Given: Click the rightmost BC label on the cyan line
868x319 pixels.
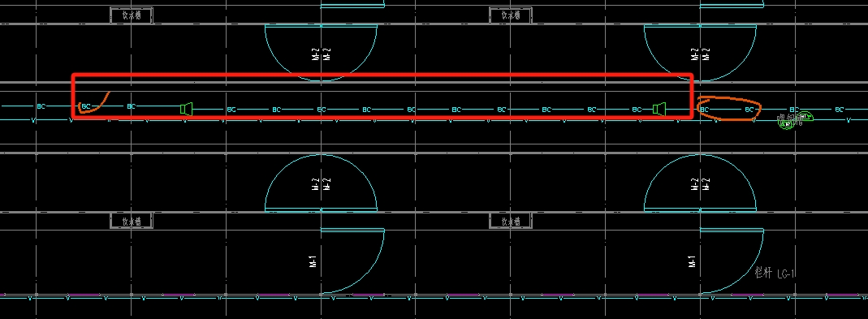Looking at the screenshot, I should pos(840,110).
